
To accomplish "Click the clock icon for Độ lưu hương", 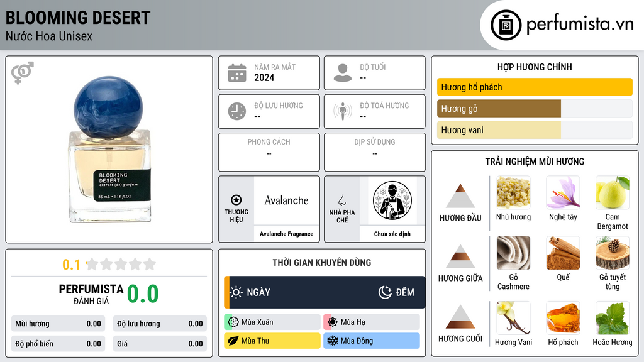I will coord(237,111).
